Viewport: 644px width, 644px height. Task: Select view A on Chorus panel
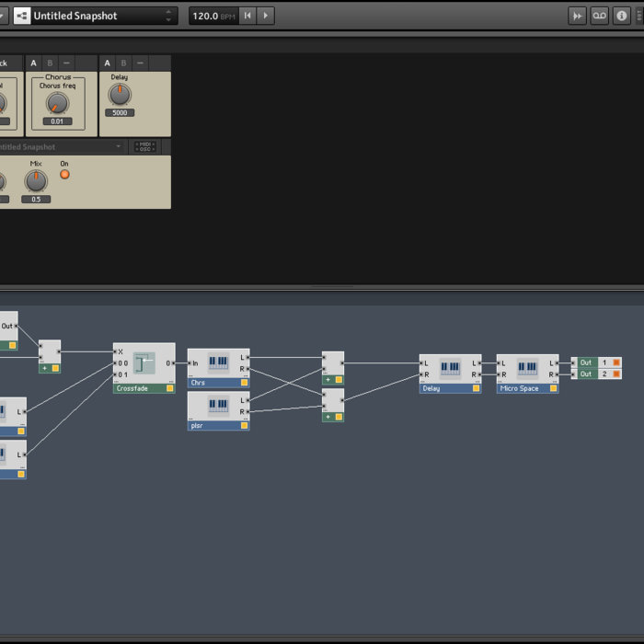(x=34, y=63)
